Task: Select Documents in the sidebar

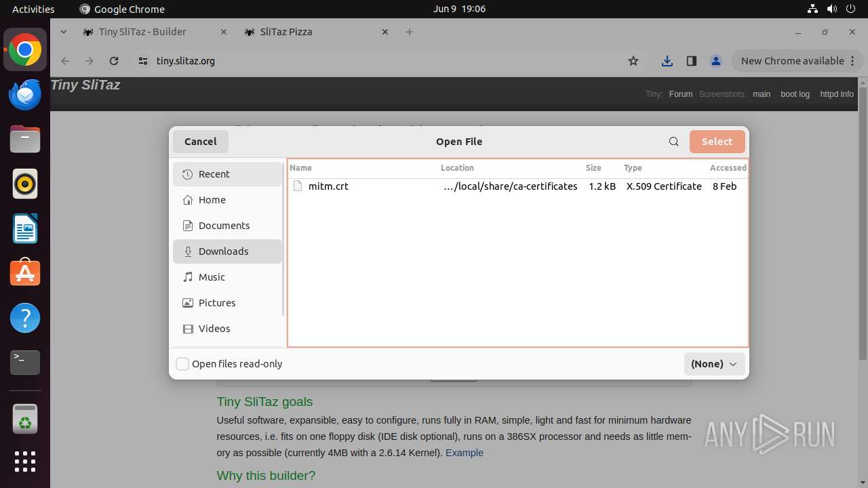Action: [x=227, y=226]
